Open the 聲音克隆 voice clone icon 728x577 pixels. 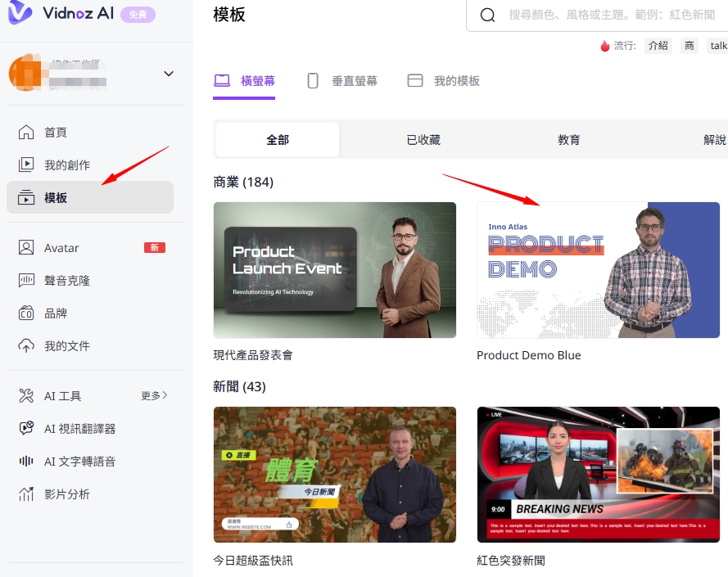(x=26, y=281)
